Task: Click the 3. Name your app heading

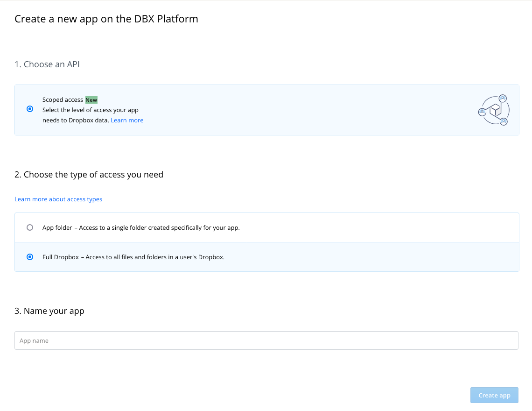Action: 49,311
